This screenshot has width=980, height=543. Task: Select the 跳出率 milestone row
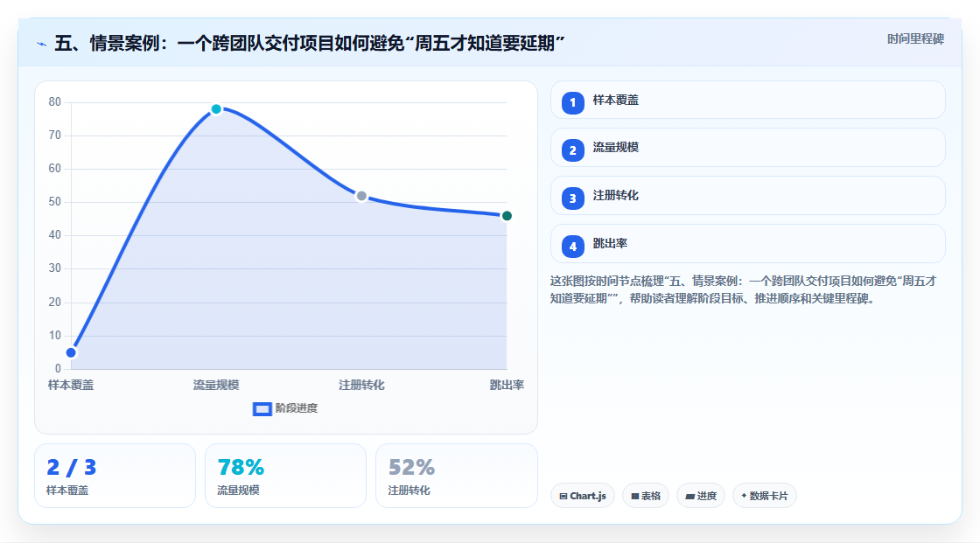coord(747,244)
